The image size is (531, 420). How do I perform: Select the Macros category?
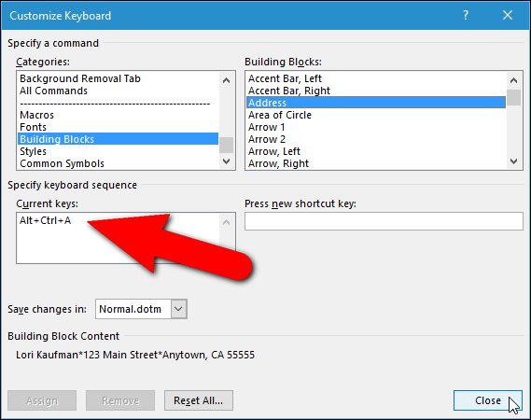point(37,115)
